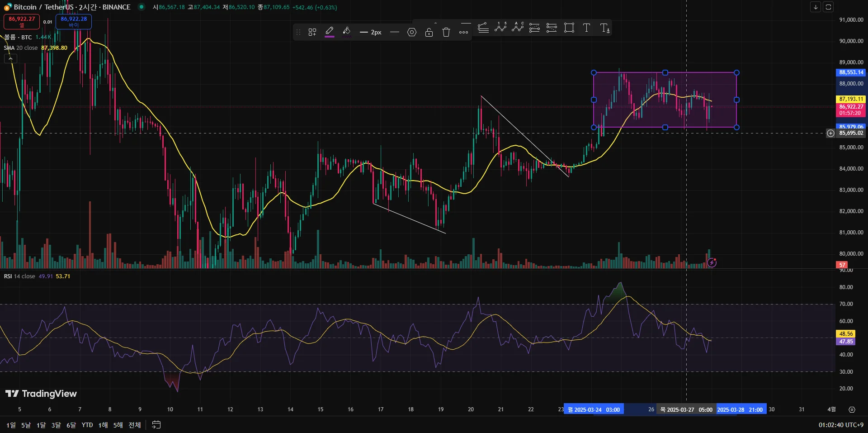Select the Fibonacci/pitchfan line tool
This screenshot has height=433, width=868.
pos(483,28)
